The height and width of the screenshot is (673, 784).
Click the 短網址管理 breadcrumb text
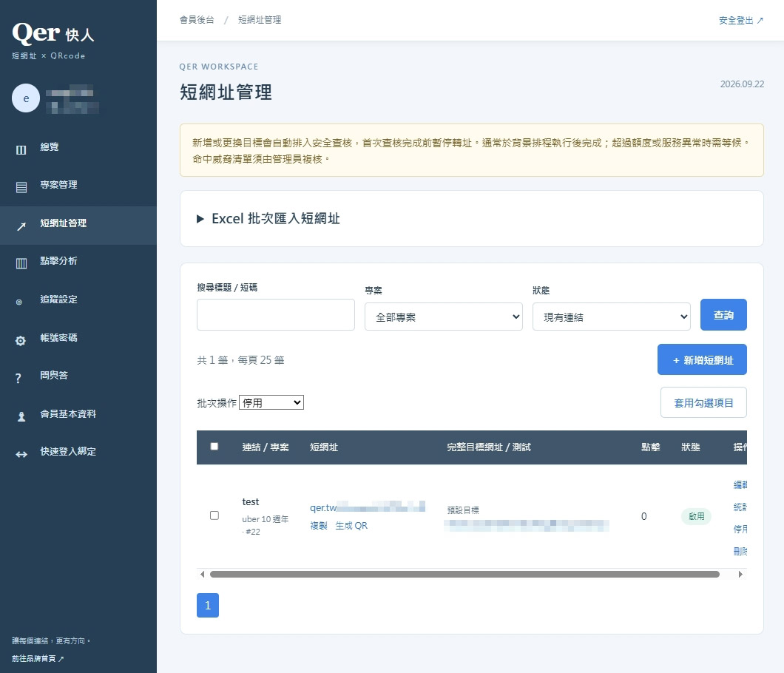pos(260,19)
